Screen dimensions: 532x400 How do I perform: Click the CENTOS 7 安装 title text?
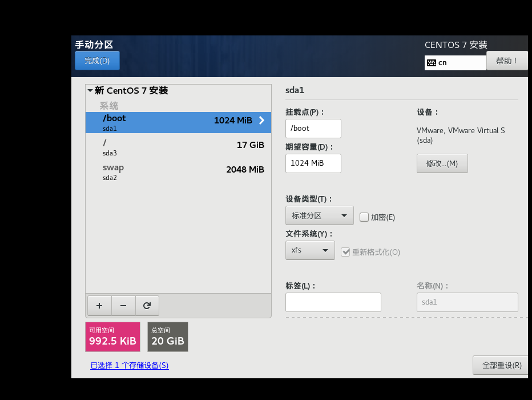pos(456,45)
